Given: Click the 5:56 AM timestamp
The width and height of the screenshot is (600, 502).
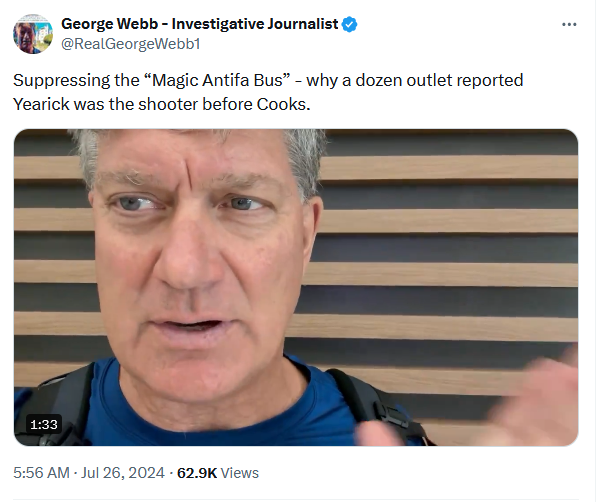Looking at the screenshot, I should tap(41, 473).
